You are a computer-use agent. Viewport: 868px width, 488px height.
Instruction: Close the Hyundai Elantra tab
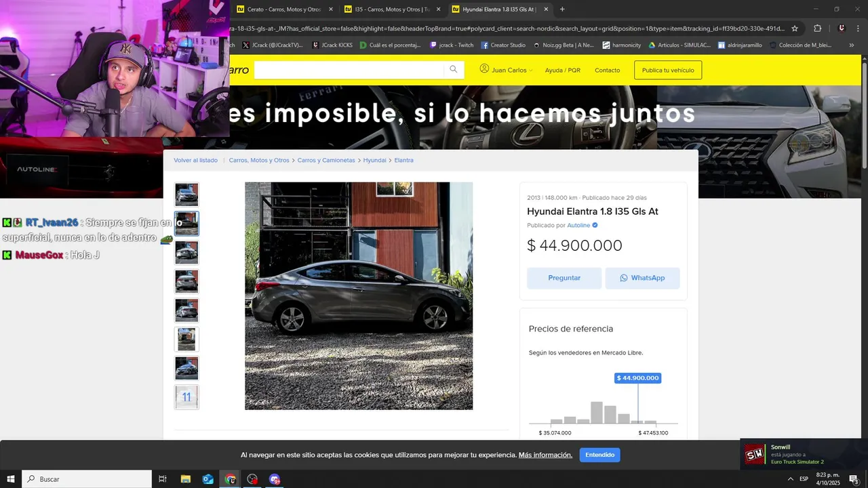tap(545, 9)
